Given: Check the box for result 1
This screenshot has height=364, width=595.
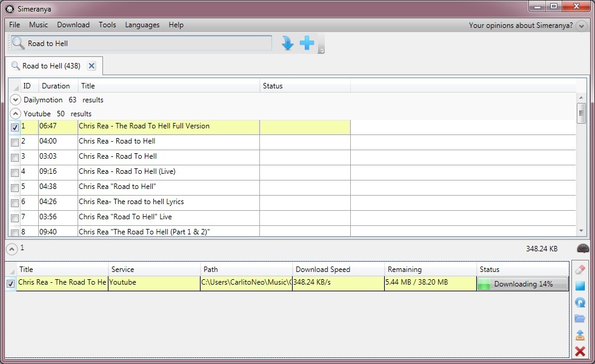Looking at the screenshot, I should (15, 127).
